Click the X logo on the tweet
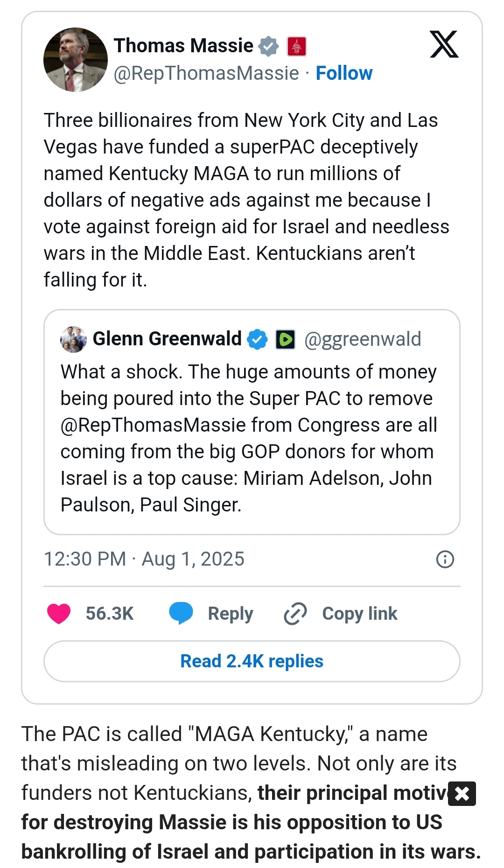 tap(444, 45)
